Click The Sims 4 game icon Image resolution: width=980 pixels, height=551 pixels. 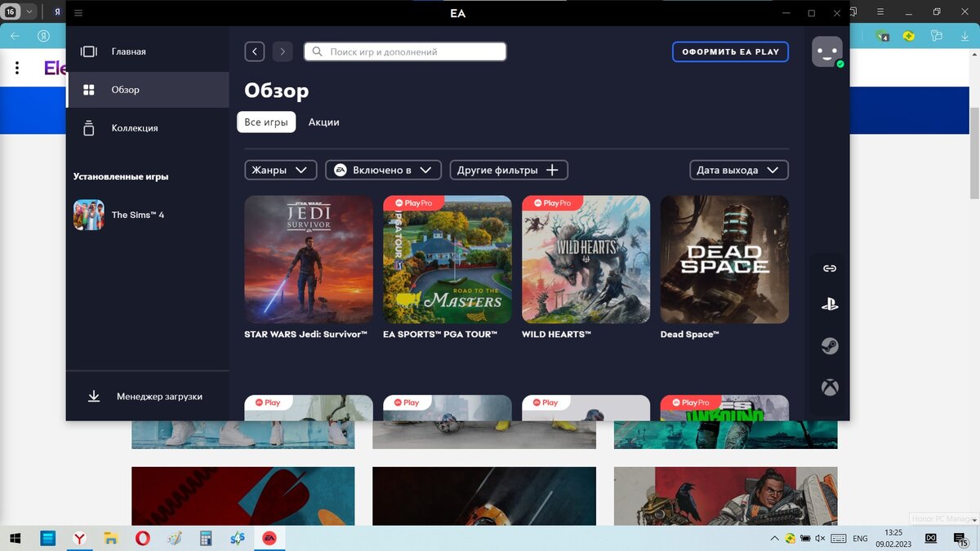[88, 215]
